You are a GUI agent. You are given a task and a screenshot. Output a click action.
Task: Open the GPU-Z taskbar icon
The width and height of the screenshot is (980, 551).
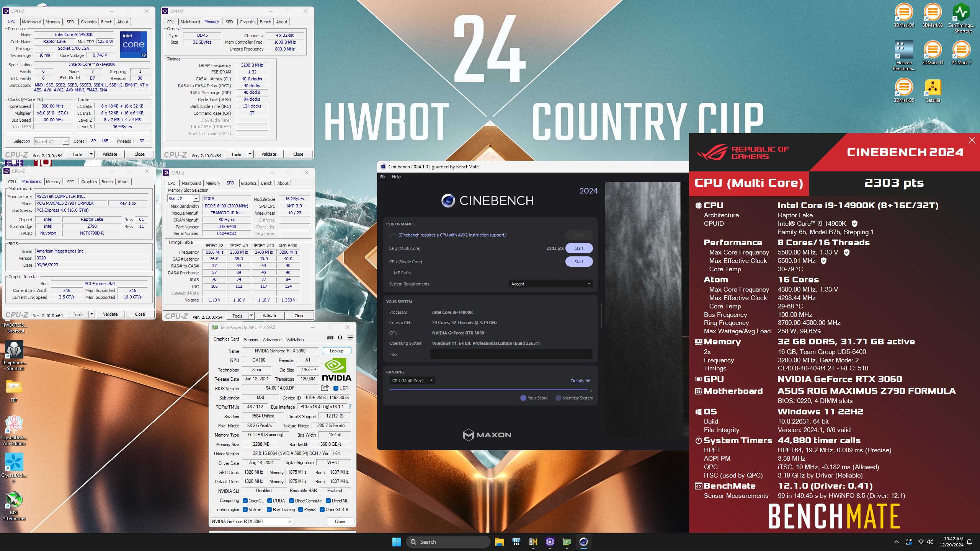(x=567, y=542)
